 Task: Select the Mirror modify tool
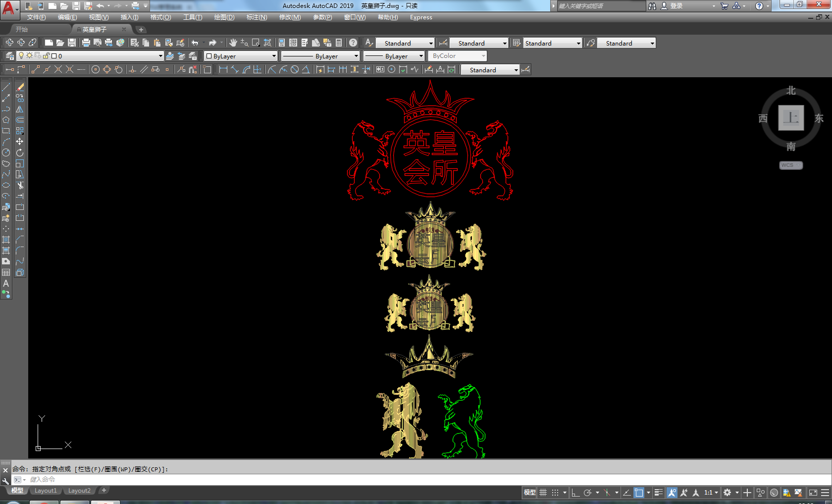click(x=20, y=109)
